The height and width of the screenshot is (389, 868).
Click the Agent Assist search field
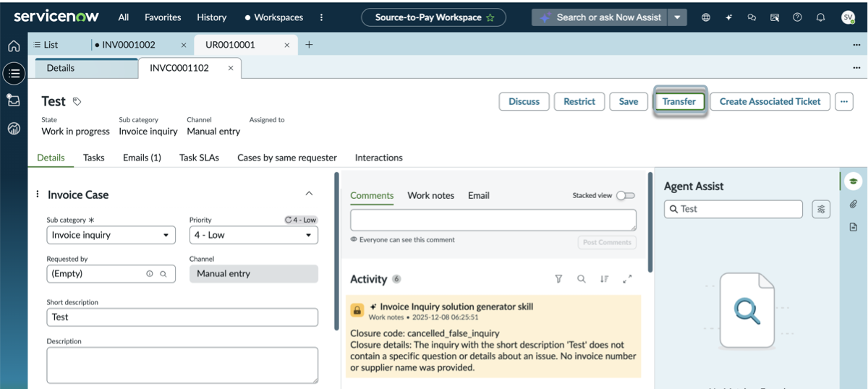(x=733, y=209)
